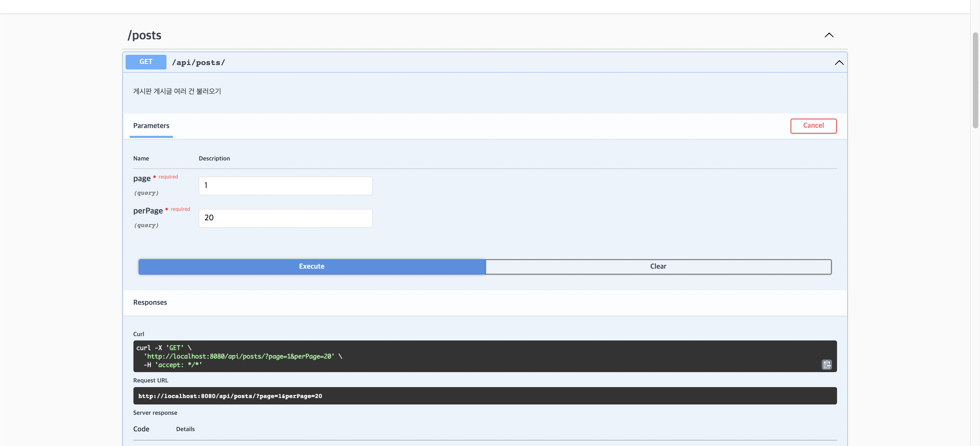Click the Responses section label
This screenshot has width=980, height=446.
pyautogui.click(x=150, y=302)
